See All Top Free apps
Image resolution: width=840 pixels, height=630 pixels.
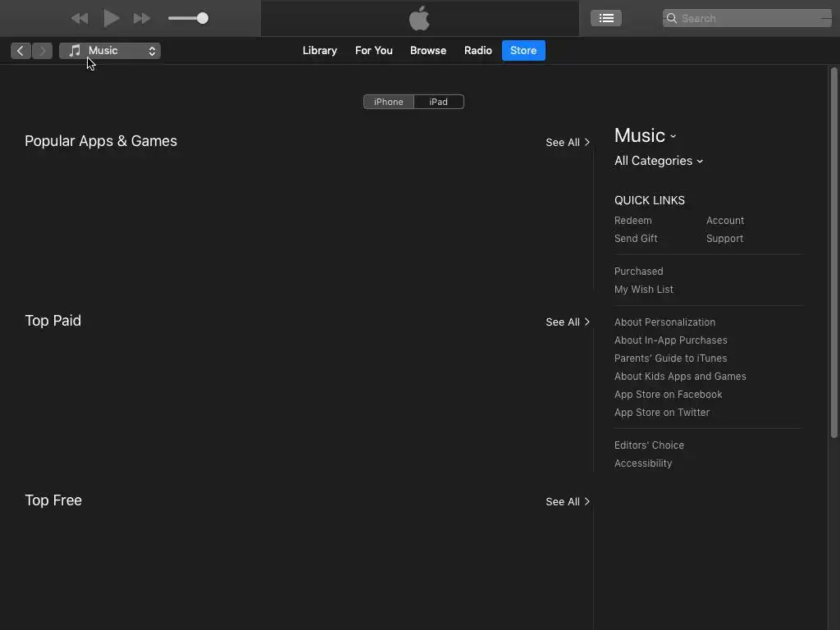(568, 501)
